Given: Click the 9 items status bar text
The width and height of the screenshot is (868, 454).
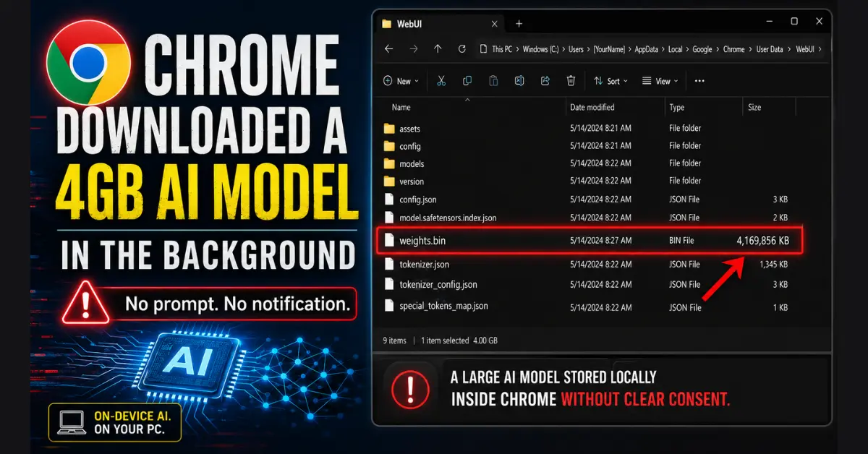Looking at the screenshot, I should pos(394,340).
